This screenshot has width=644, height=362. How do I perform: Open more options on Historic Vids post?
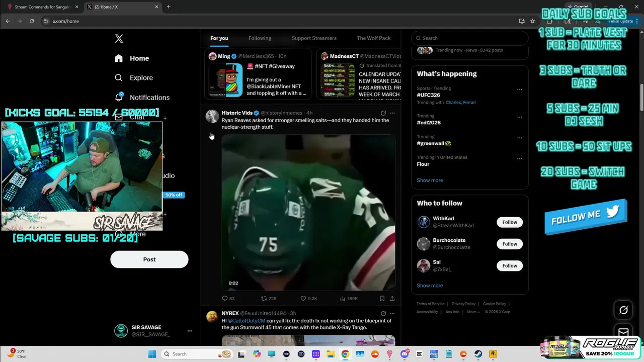[x=392, y=113]
